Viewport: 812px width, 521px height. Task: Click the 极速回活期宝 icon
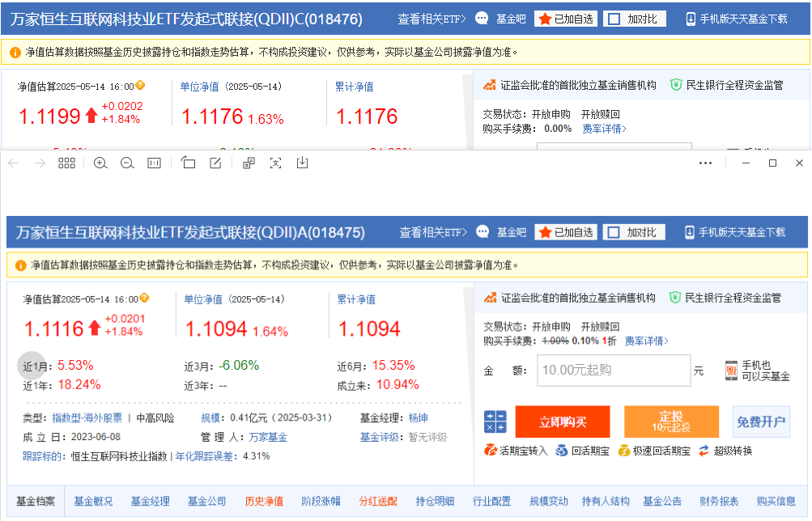[x=624, y=450]
